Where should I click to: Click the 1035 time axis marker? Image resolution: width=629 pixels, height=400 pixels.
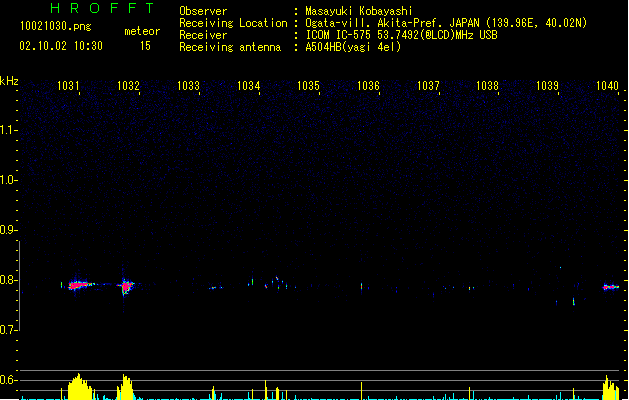[308, 86]
